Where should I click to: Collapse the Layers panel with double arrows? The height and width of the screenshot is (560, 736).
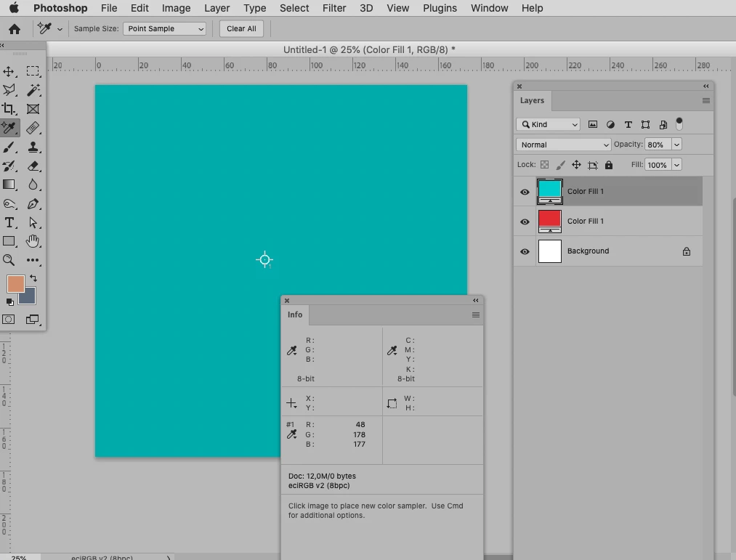coord(706,86)
